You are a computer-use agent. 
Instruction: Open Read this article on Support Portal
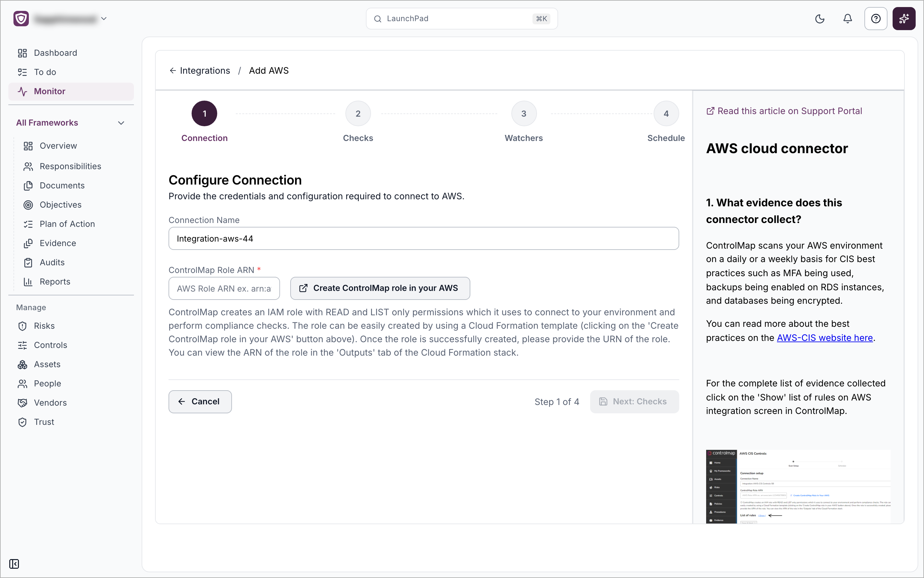(784, 111)
